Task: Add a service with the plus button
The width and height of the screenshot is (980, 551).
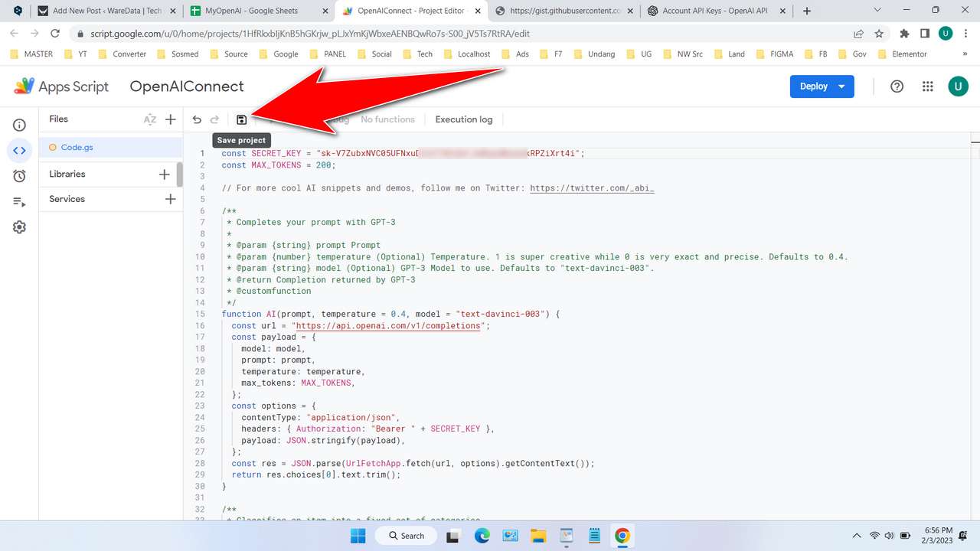Action: tap(170, 199)
